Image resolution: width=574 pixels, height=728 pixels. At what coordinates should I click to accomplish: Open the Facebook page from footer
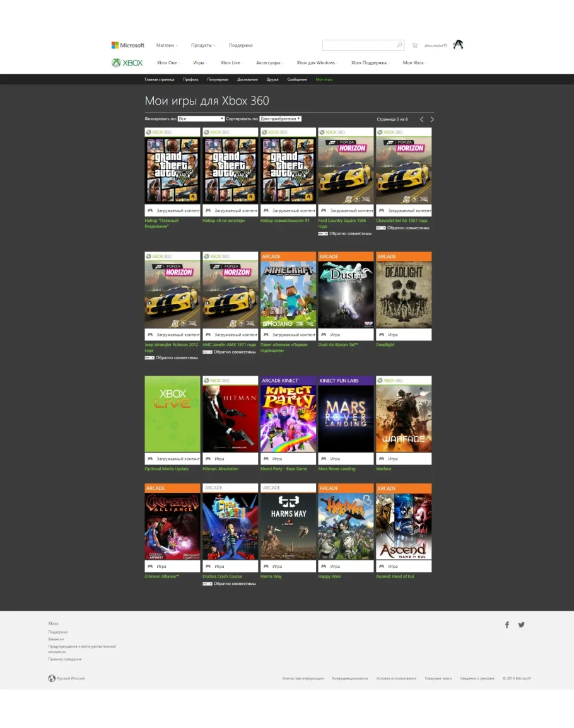pyautogui.click(x=507, y=625)
